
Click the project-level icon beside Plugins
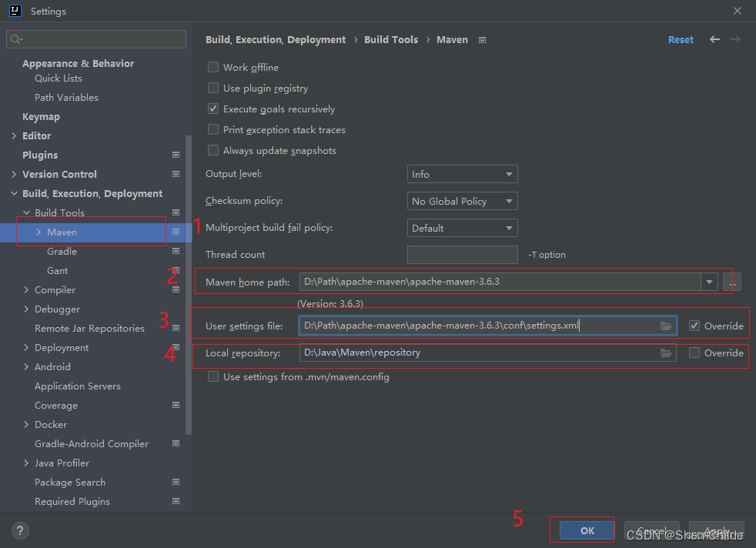point(176,155)
